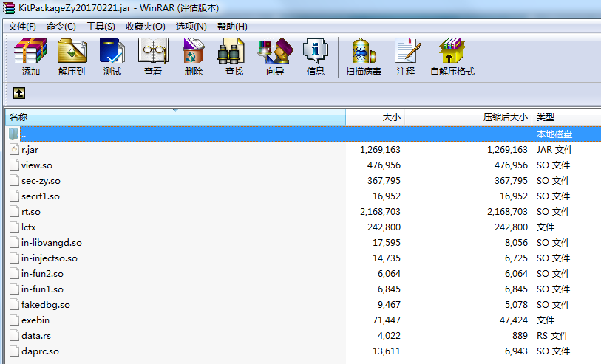This screenshot has width=601, height=364.
Task: Click the Extract To (解压到) icon
Action: [72, 50]
